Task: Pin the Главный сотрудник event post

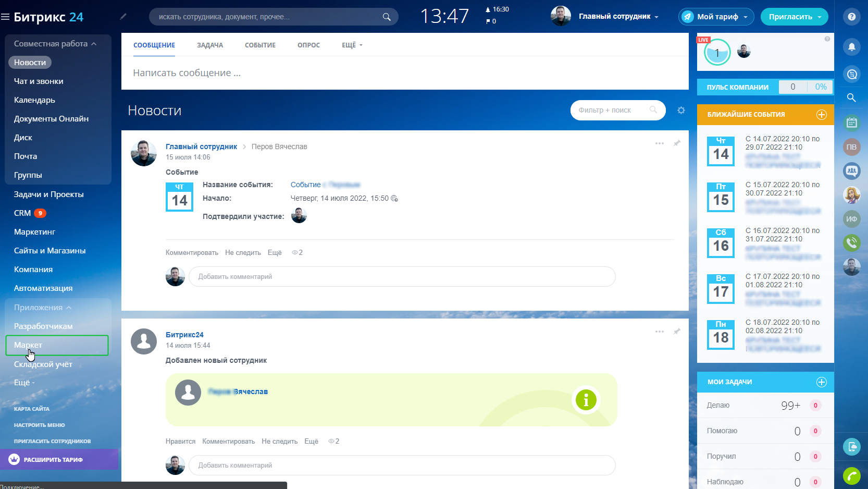Action: tap(677, 143)
